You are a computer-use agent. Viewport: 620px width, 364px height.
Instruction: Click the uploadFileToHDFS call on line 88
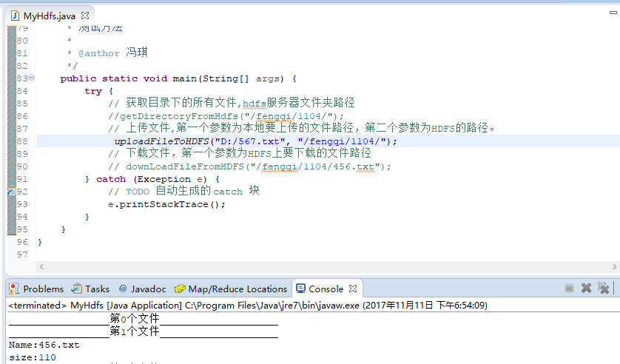pyautogui.click(x=256, y=141)
